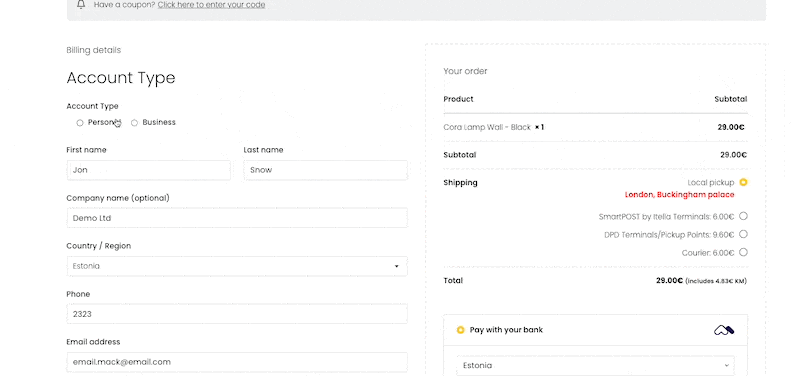Click 'London, Buckingham palace' pickup address text
The image size is (800, 376).
680,195
